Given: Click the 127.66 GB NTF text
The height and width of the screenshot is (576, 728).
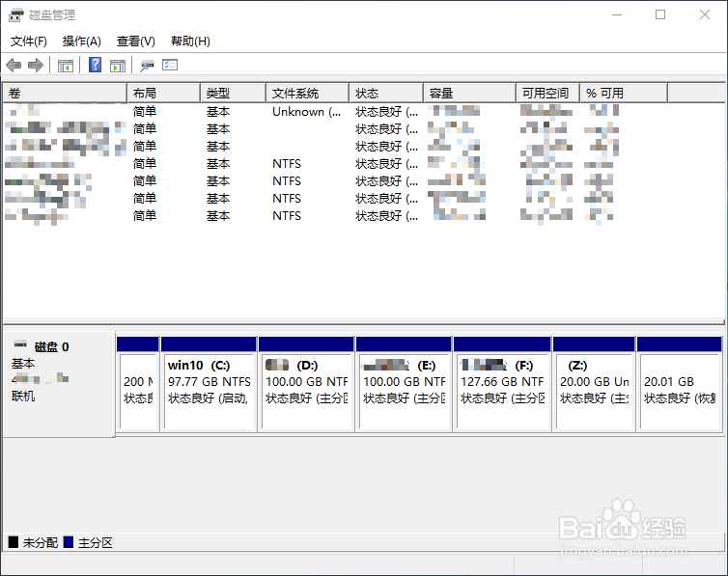Looking at the screenshot, I should pyautogui.click(x=502, y=382).
